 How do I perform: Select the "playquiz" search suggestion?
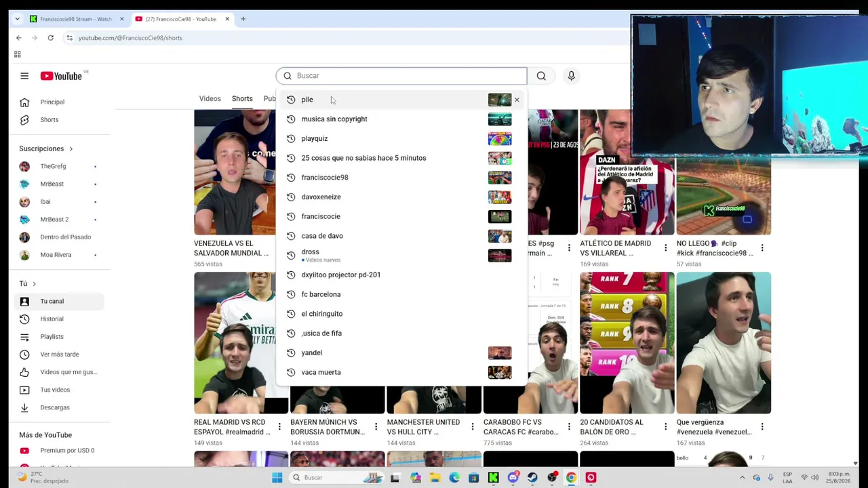point(401,138)
